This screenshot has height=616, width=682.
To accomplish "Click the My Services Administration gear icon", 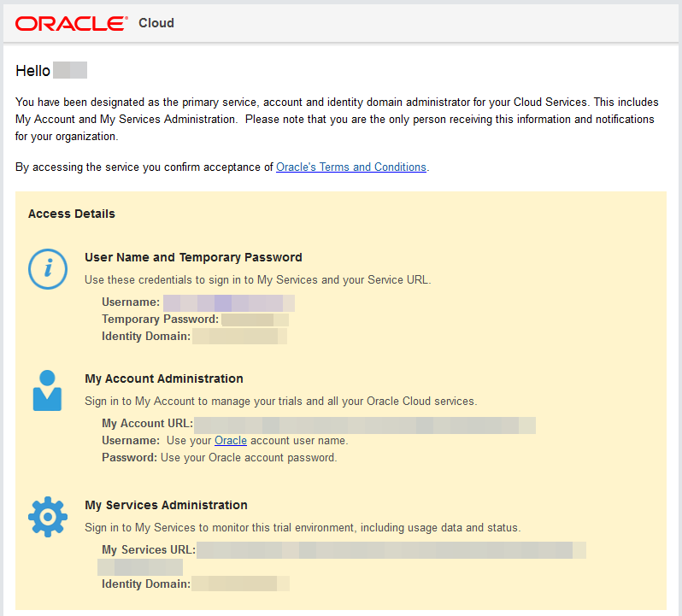I will 47,516.
